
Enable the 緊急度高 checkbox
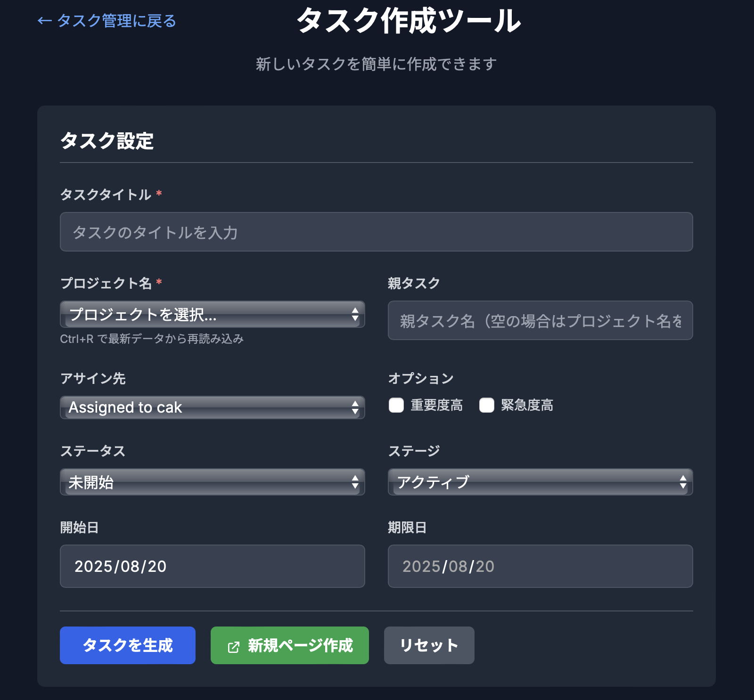487,405
